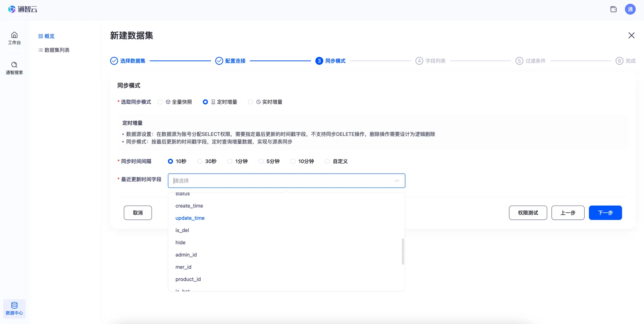644x324 pixels.
Task: Select status option in dropdown
Action: coord(286,194)
